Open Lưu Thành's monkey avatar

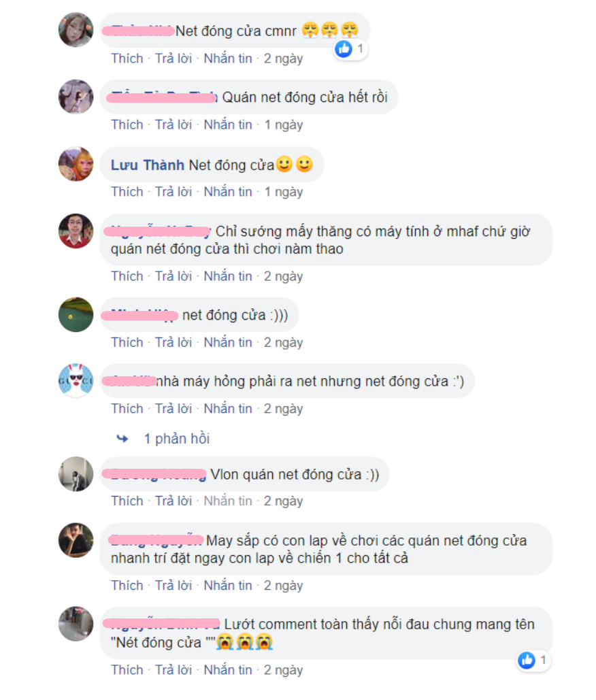coord(76,164)
